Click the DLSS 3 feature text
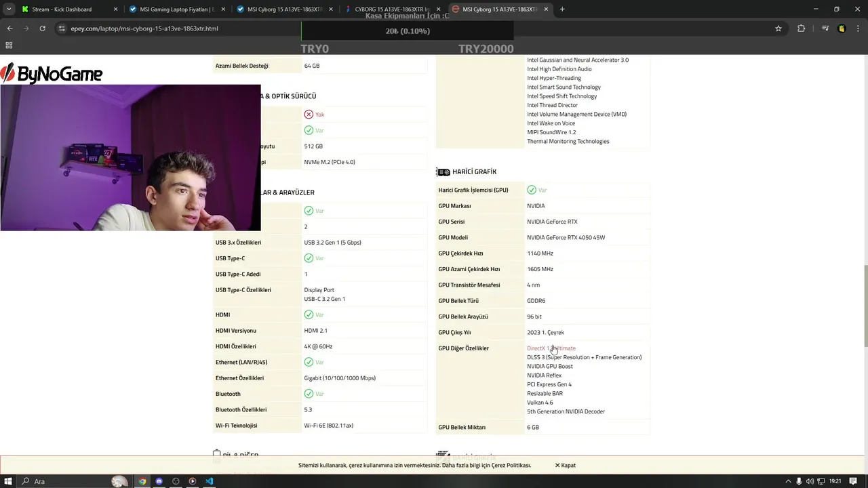The height and width of the screenshot is (488, 868). coord(584,357)
